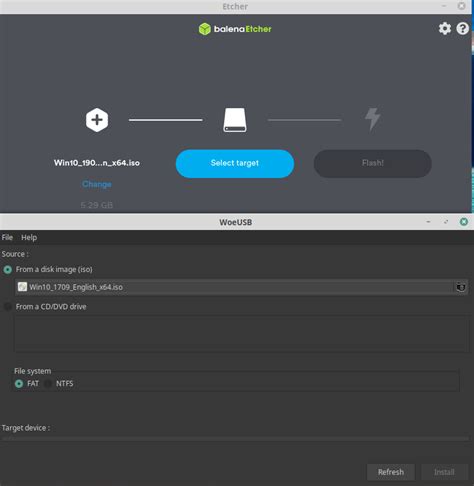
Task: Click Select target button in Etcher
Action: 235,163
